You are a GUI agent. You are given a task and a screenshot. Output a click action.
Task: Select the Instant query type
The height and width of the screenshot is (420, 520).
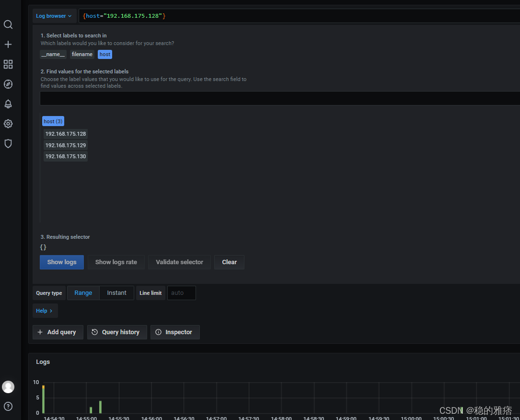pyautogui.click(x=117, y=293)
